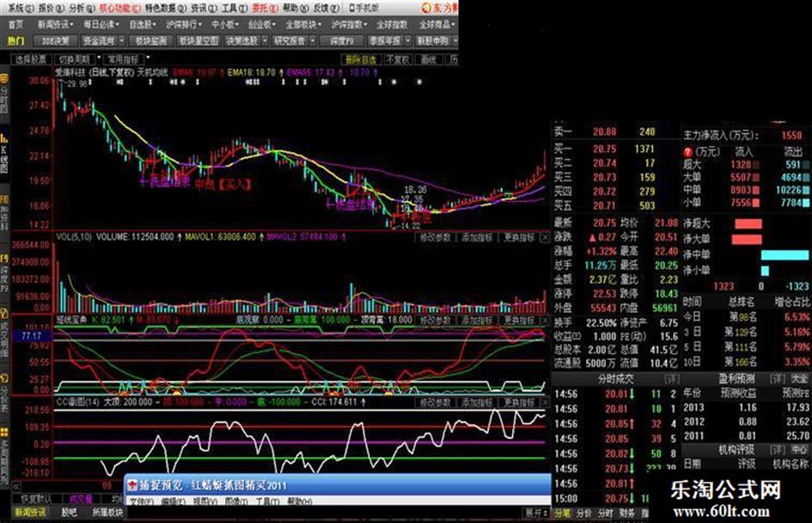Open arrow next to 资金流向
The height and width of the screenshot is (523, 812).
click(122, 41)
